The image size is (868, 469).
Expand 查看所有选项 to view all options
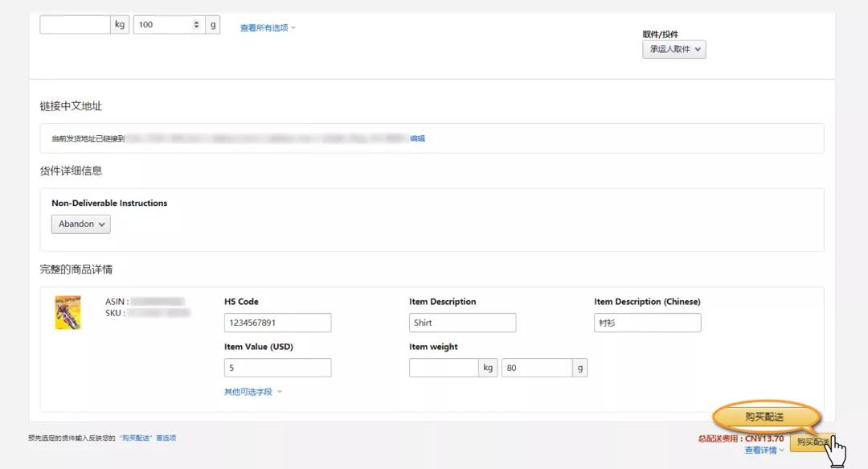point(268,28)
